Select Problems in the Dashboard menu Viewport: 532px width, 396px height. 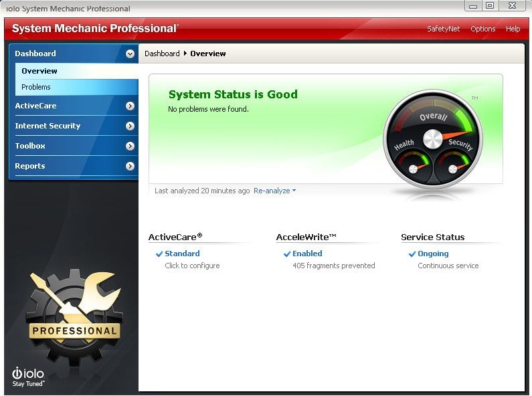[77, 87]
